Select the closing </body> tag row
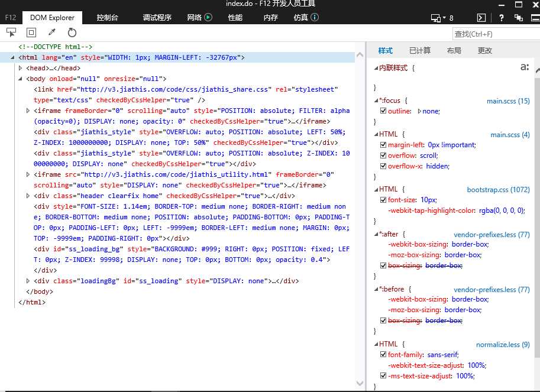This screenshot has width=540, height=392. pyautogui.click(x=40, y=291)
